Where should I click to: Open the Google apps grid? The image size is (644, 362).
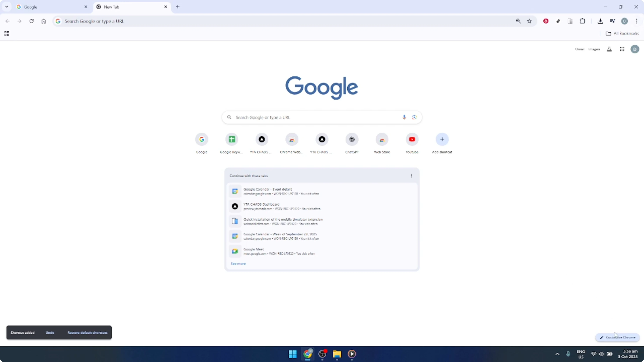pos(622,49)
